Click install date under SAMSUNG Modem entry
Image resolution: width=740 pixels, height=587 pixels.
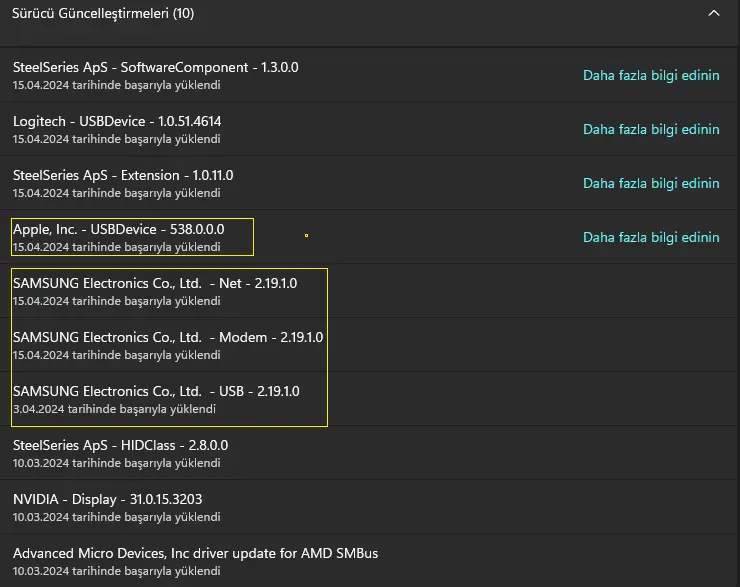click(x=117, y=355)
